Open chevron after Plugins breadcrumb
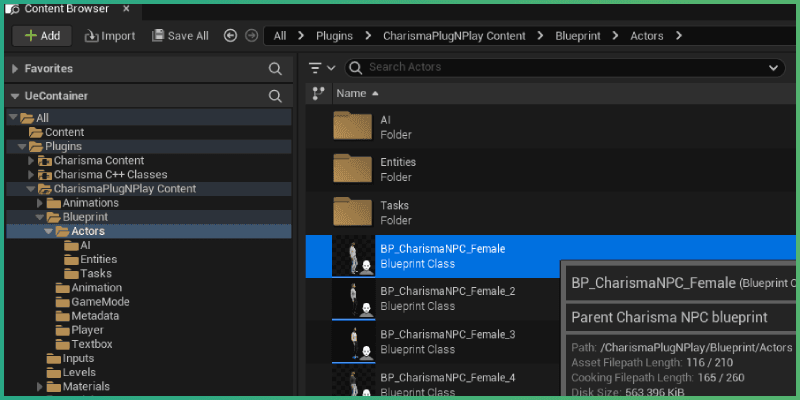The width and height of the screenshot is (800, 400). coord(368,36)
